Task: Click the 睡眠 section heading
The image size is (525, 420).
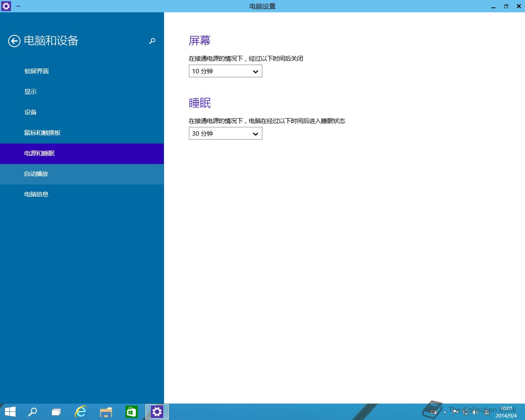Action: coord(200,103)
